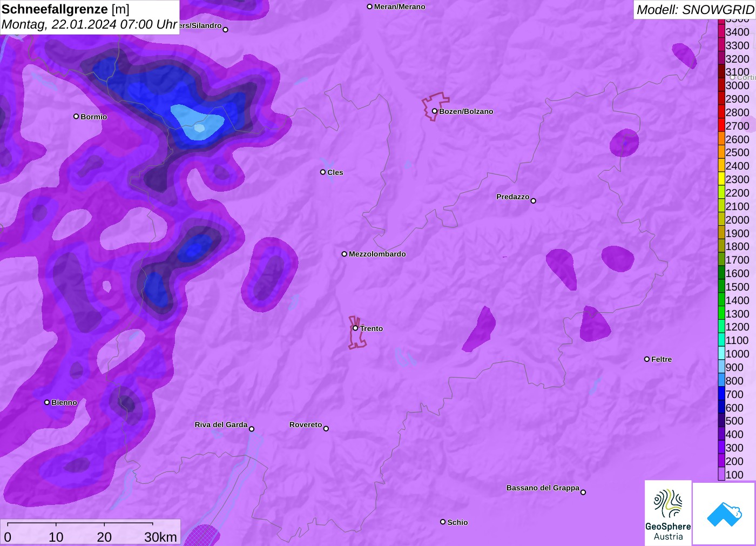Viewport: 756px width, 546px height.
Task: Click the Meran/Merano map label
Action: [x=400, y=6]
